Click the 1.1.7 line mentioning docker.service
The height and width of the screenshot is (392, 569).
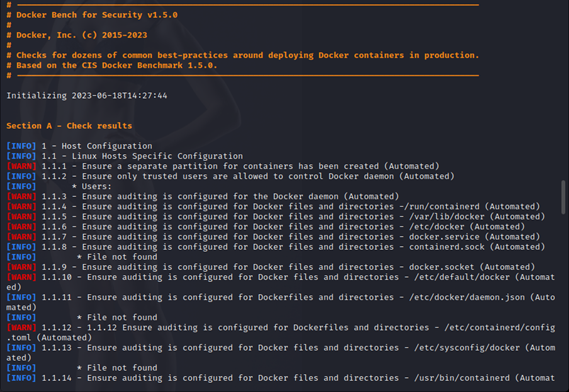[273, 237]
